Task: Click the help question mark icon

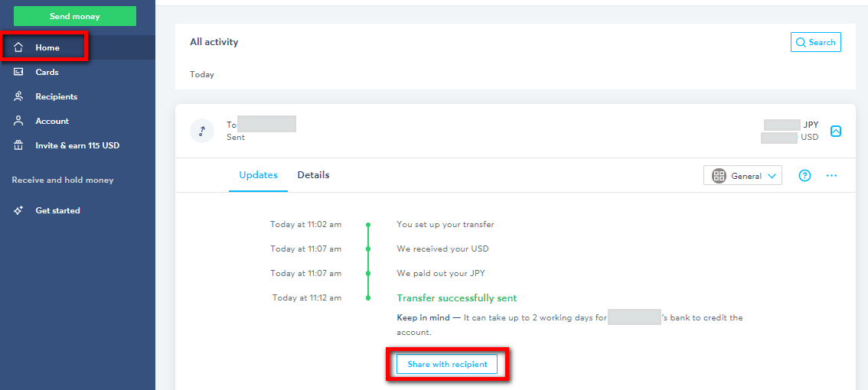Action: click(x=804, y=176)
